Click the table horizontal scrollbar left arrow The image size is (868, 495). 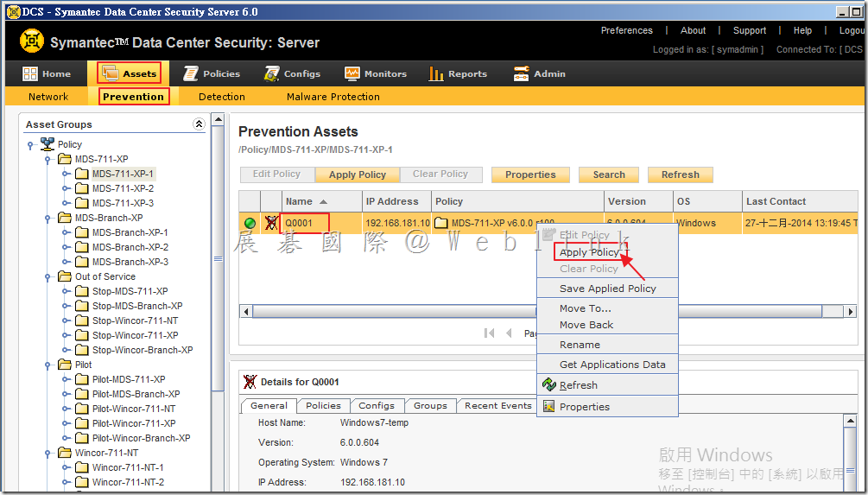click(246, 311)
